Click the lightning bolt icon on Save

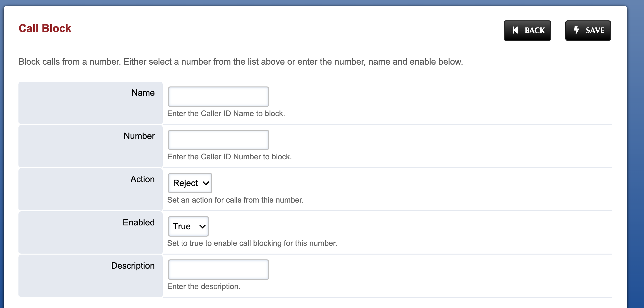pyautogui.click(x=576, y=30)
